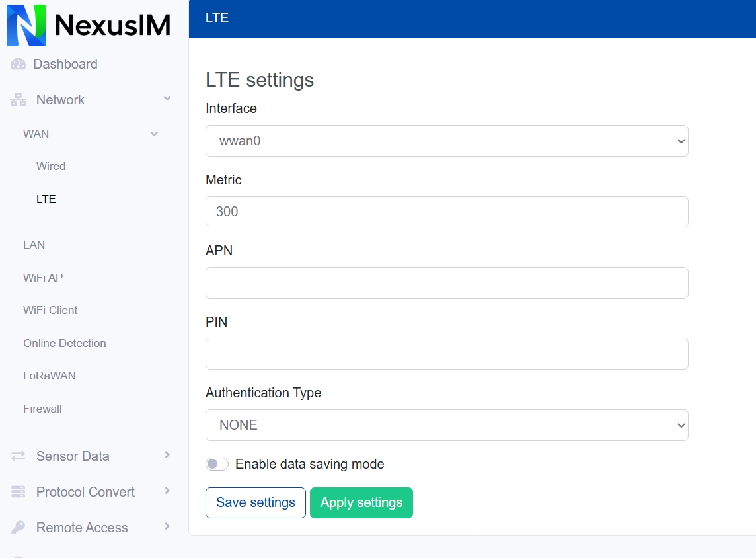Open the Interface wwan0 dropdown

click(x=447, y=141)
